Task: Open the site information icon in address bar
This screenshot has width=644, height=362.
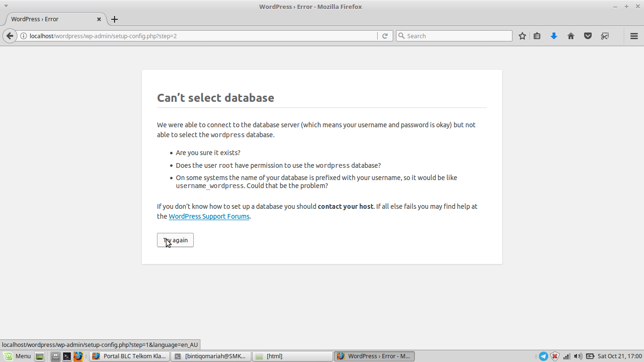Action: [x=24, y=36]
